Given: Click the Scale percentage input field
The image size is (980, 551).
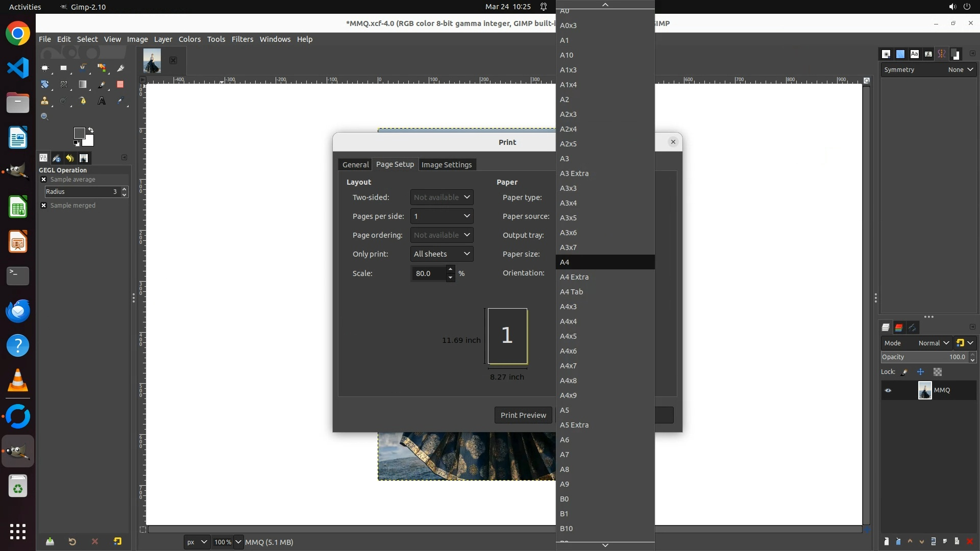Looking at the screenshot, I should click(x=429, y=273).
